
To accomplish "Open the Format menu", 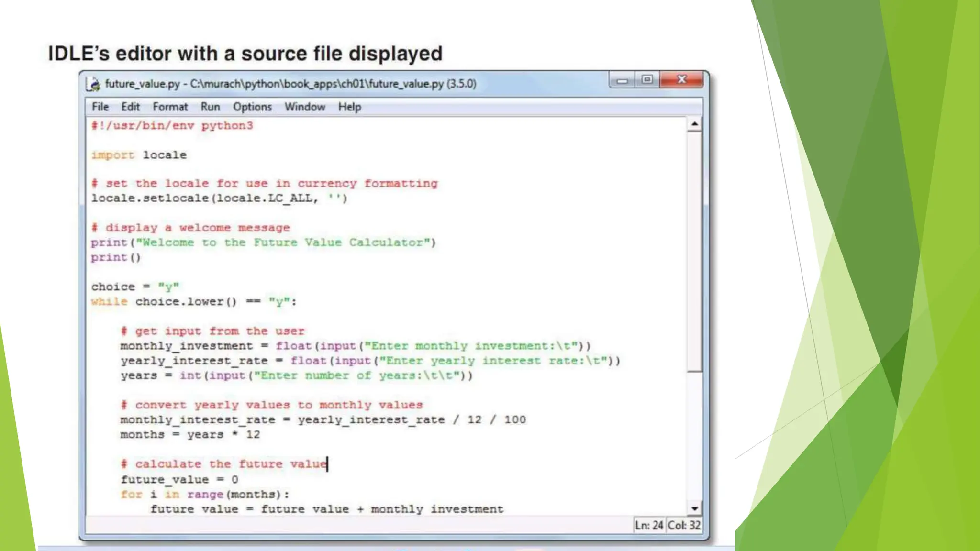I will [170, 107].
